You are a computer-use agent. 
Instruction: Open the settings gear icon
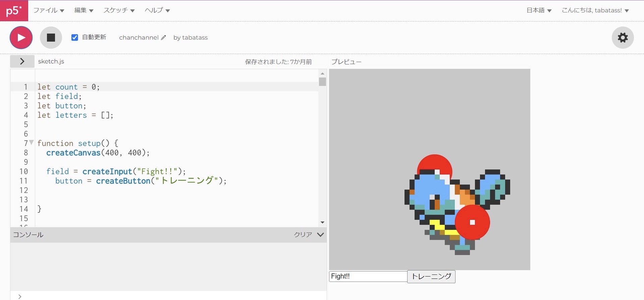point(623,38)
